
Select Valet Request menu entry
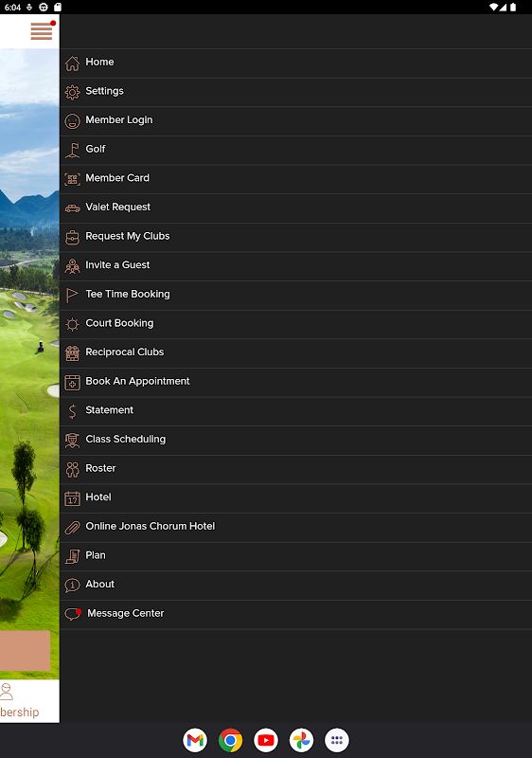click(x=296, y=208)
